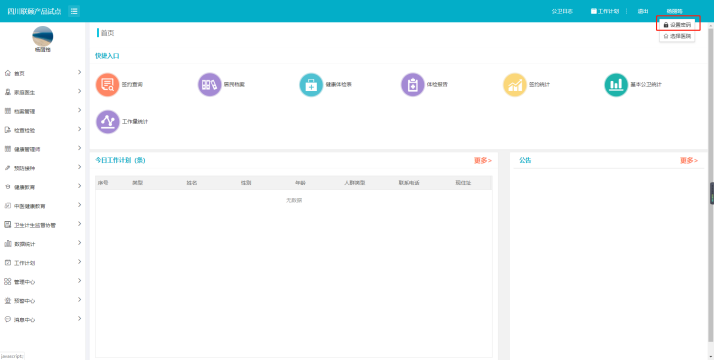Image resolution: width=715 pixels, height=361 pixels.
Task: Click the chat bubble icon beside 消息中心
Action: pyautogui.click(x=7, y=320)
